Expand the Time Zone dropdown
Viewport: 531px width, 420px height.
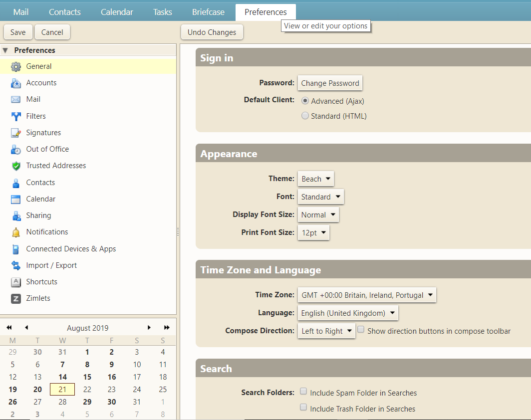click(367, 295)
